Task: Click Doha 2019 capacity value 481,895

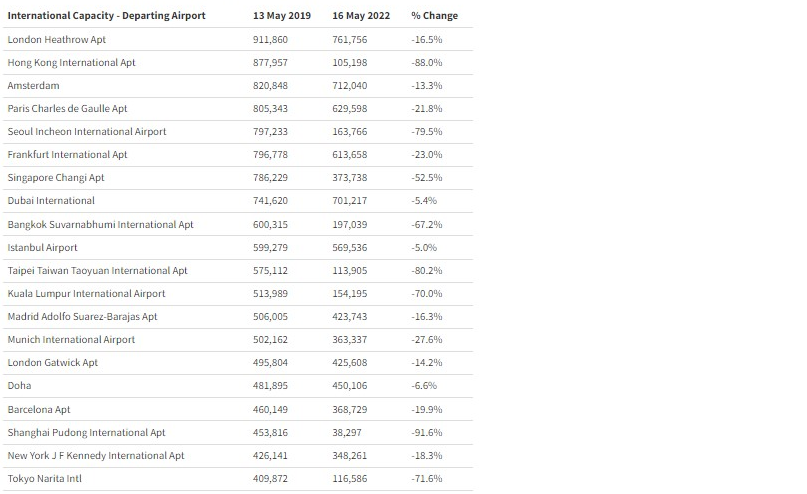Action: tap(270, 386)
